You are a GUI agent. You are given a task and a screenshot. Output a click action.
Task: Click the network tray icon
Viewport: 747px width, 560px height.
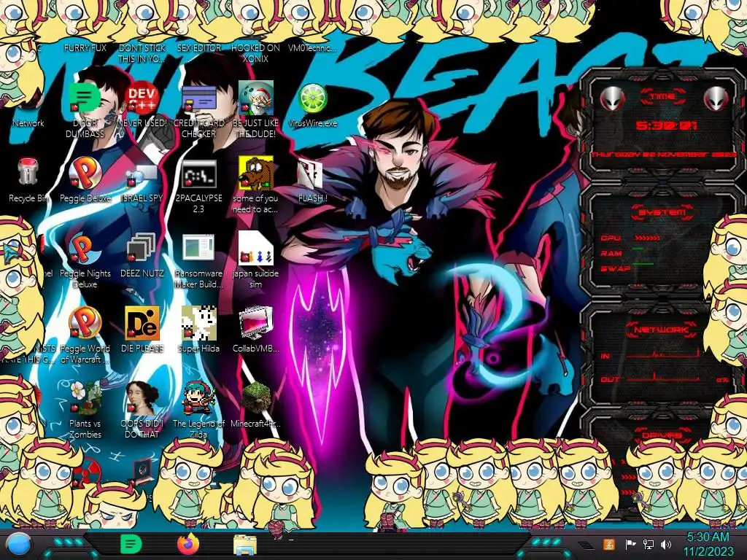click(648, 544)
